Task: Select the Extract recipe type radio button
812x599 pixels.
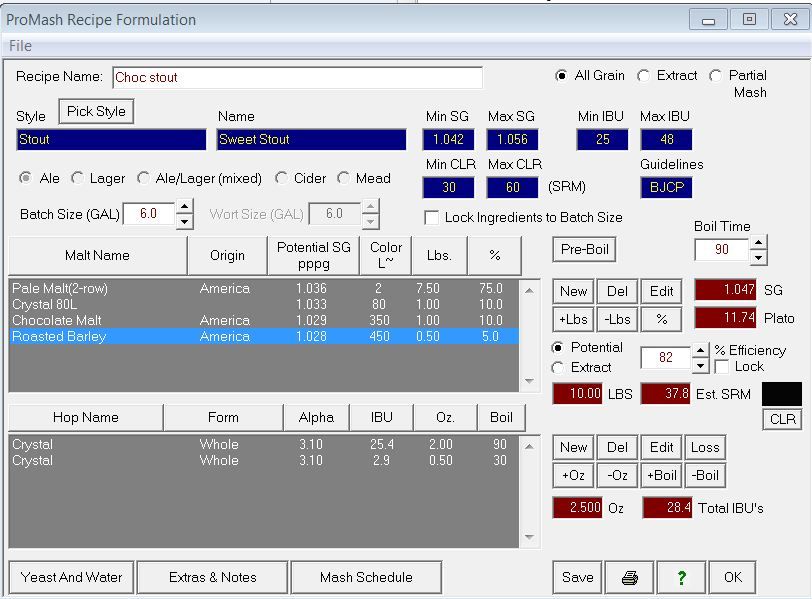Action: tap(643, 76)
